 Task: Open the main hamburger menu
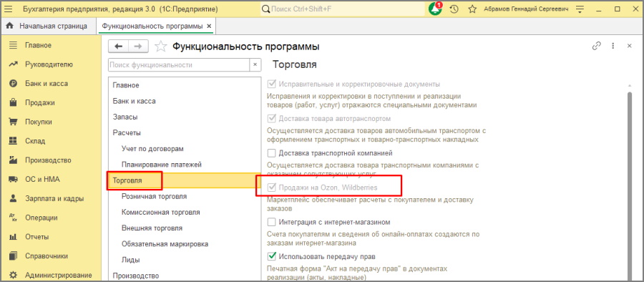click(9, 9)
